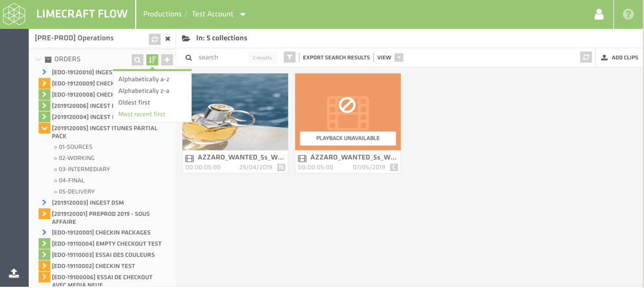
Task: Search within Orders using magnifier icon
Action: (137, 60)
